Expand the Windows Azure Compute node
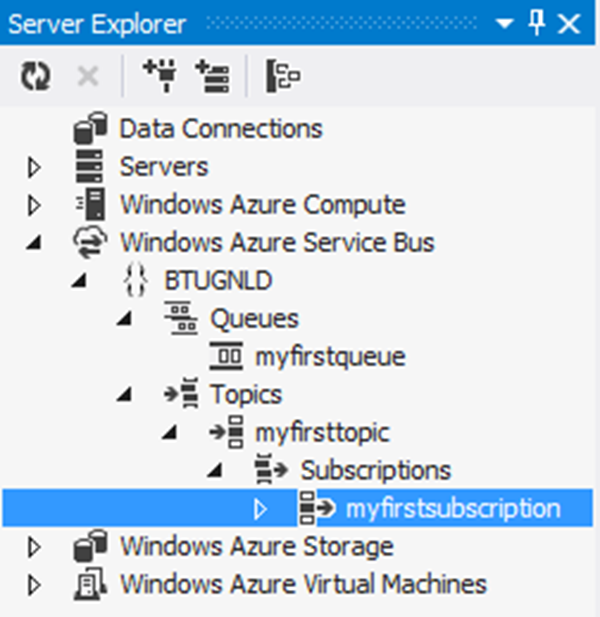Viewport: 600px width, 617px height. 36,205
